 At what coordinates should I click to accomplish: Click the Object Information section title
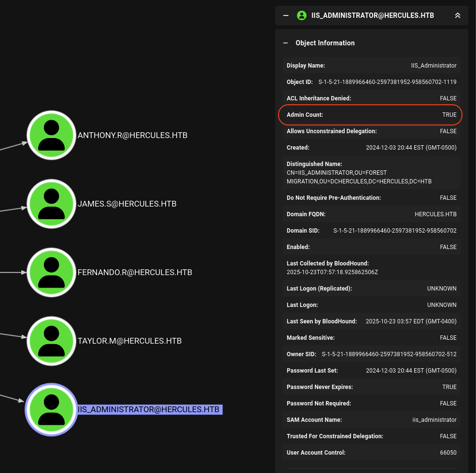click(x=325, y=43)
